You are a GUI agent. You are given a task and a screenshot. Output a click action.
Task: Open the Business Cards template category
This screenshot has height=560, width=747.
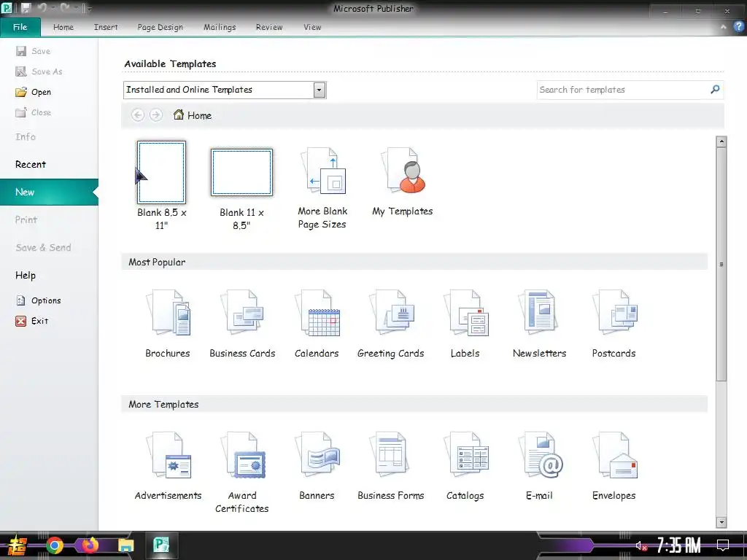[242, 324]
